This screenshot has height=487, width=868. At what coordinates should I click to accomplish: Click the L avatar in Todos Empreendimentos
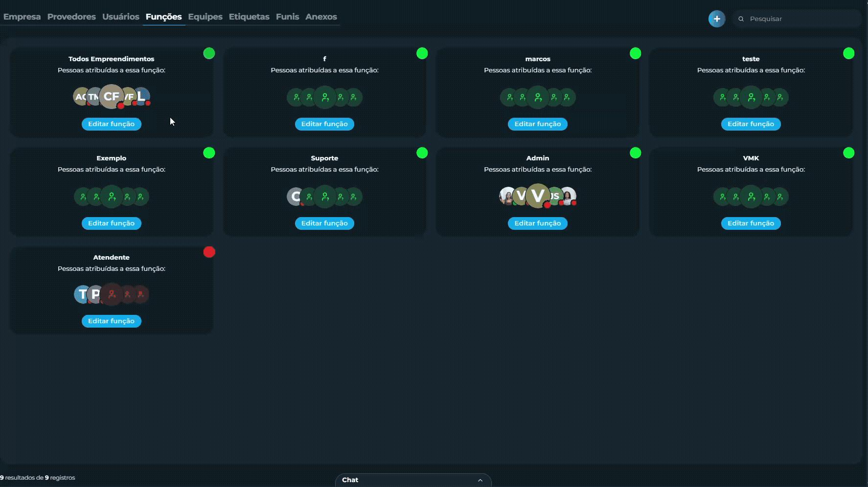(x=141, y=96)
